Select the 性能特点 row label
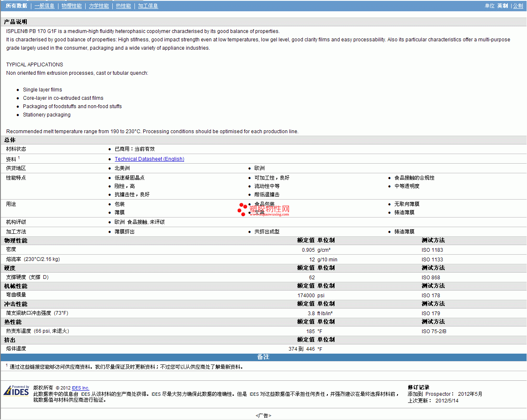The image size is (527, 420). pos(16,178)
